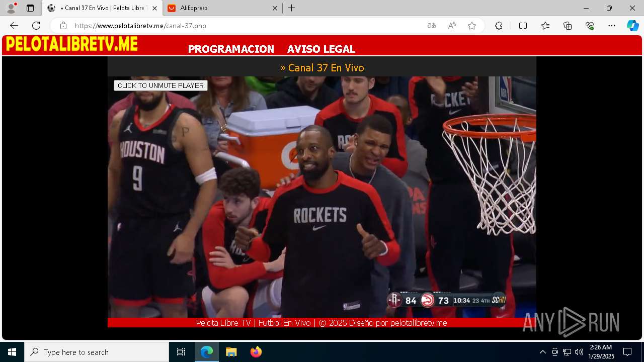This screenshot has height=362, width=644.
Task: Open the notification center
Action: 627,352
